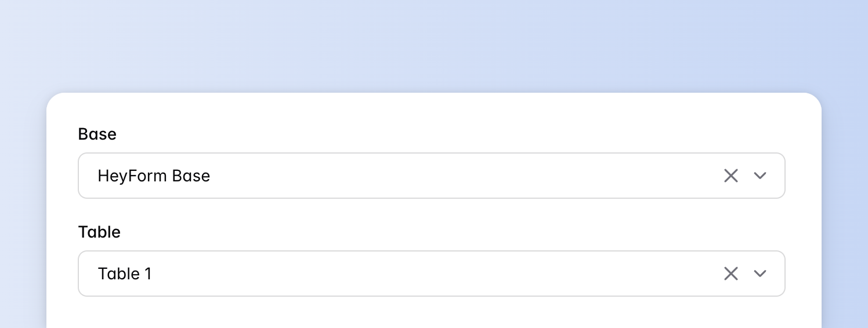Click the down arrow beside Table 1

click(x=760, y=274)
